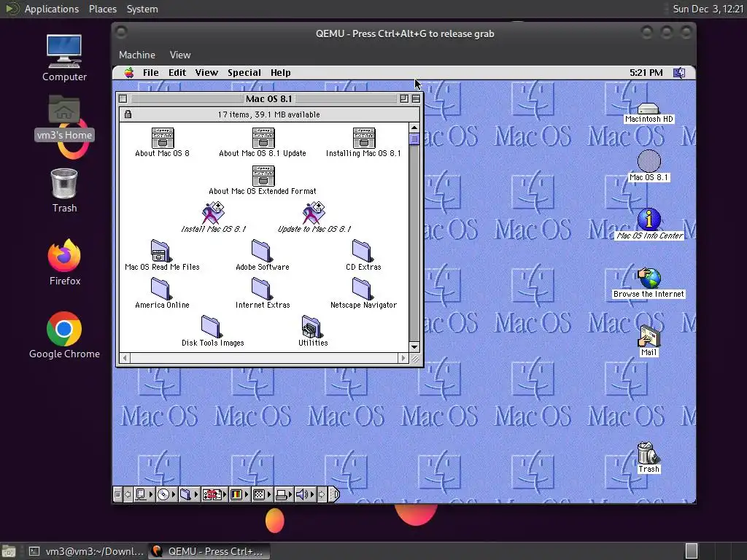
Task: Collapse the Control Strip with its end tab
Action: pos(335,495)
